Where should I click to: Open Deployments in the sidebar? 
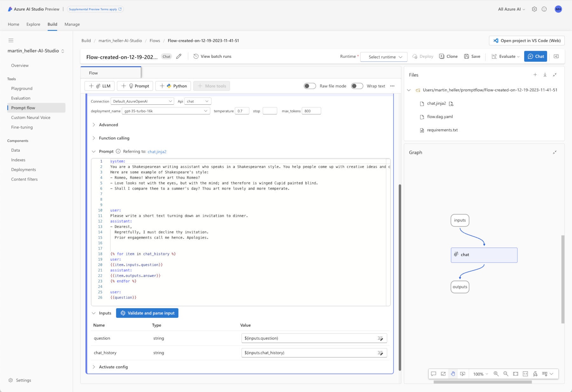pyautogui.click(x=23, y=170)
